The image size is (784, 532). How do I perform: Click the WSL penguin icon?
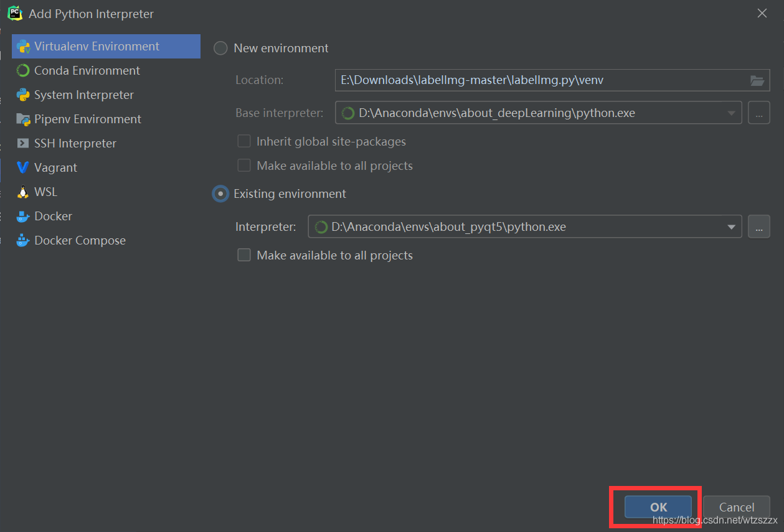coord(23,192)
